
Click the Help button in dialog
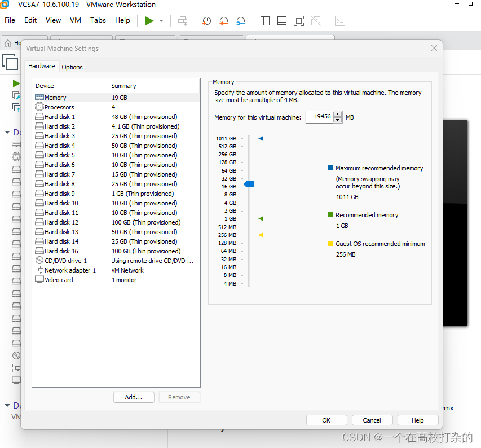[x=417, y=420]
